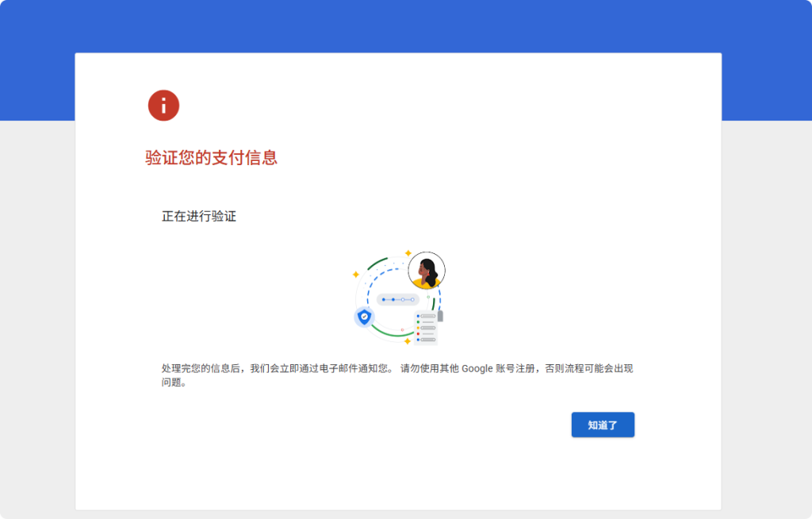Click the verification illustration graphic
Screen dimensions: 812x519
(399, 298)
